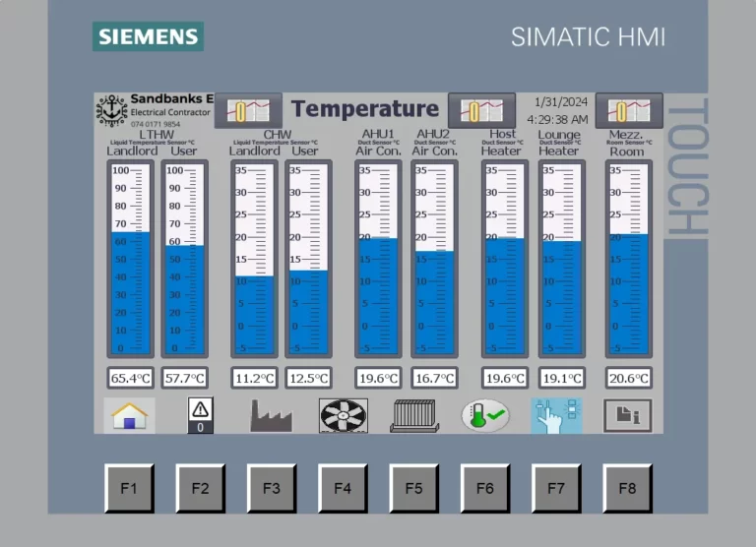
Task: Click the 11.2°C value field
Action: tap(254, 378)
